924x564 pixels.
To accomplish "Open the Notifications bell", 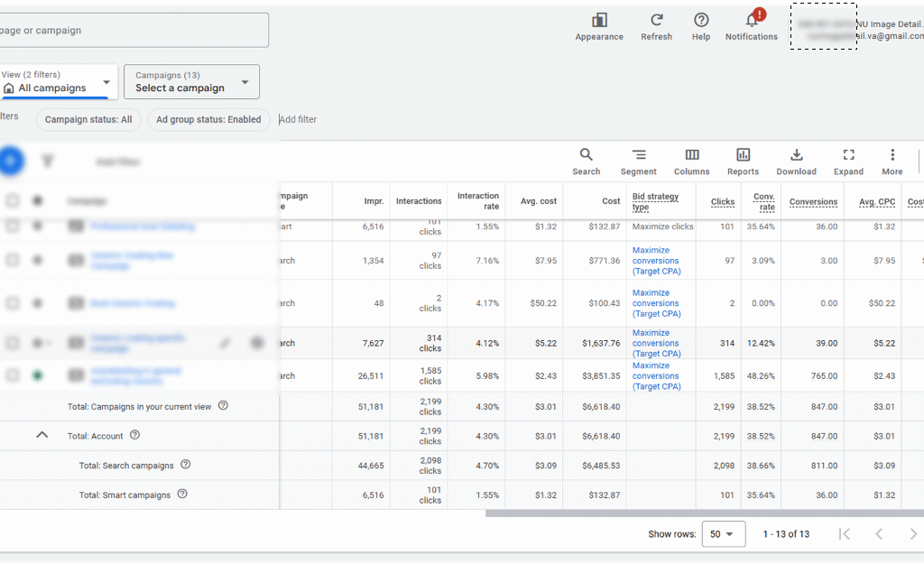I will (x=751, y=21).
